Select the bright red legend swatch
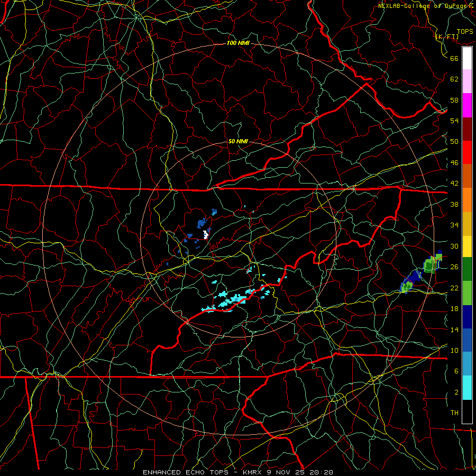 point(467,152)
